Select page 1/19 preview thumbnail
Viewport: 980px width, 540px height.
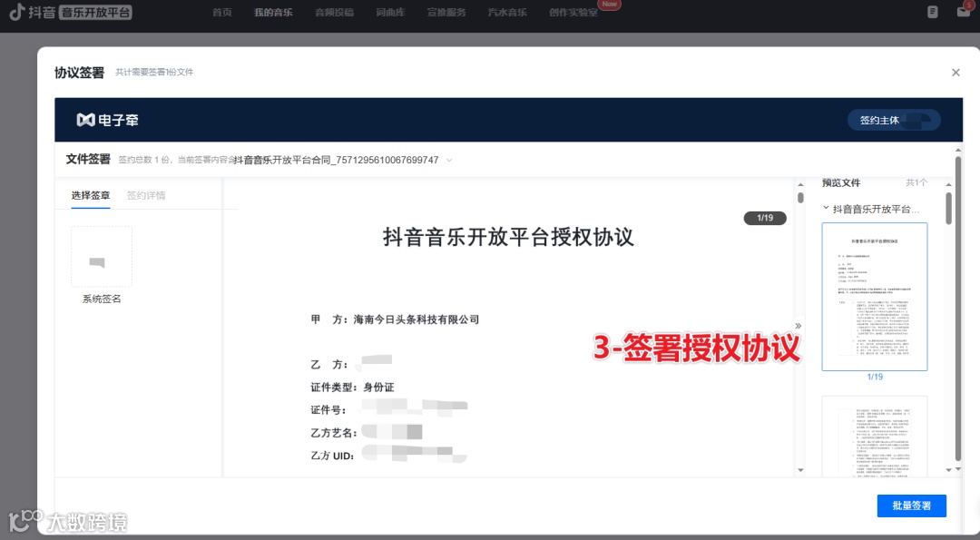(875, 297)
